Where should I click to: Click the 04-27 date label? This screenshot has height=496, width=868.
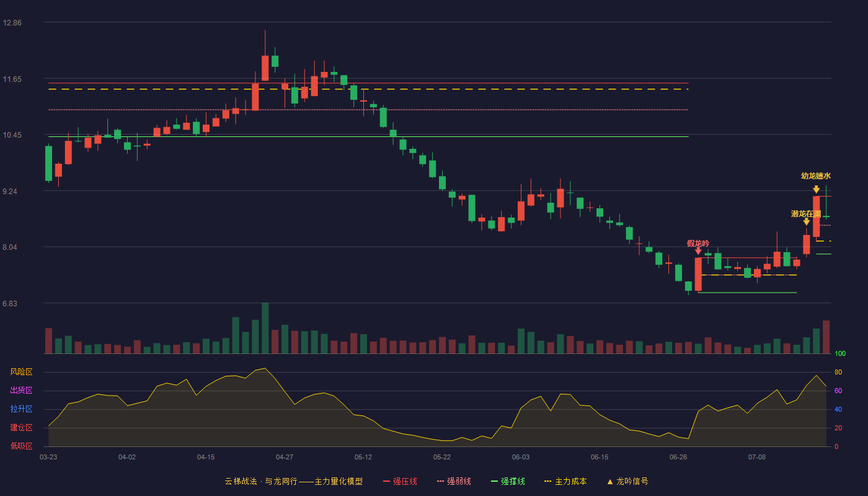click(x=285, y=457)
